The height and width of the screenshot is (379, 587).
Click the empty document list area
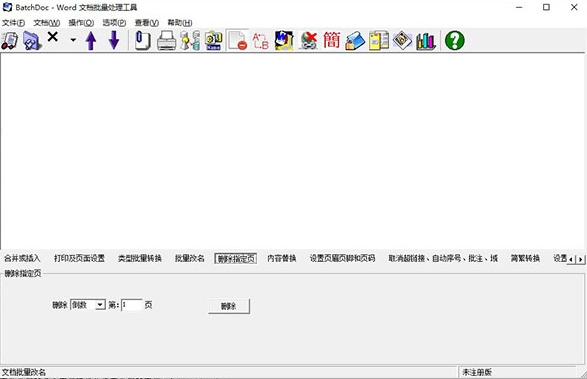(x=293, y=150)
